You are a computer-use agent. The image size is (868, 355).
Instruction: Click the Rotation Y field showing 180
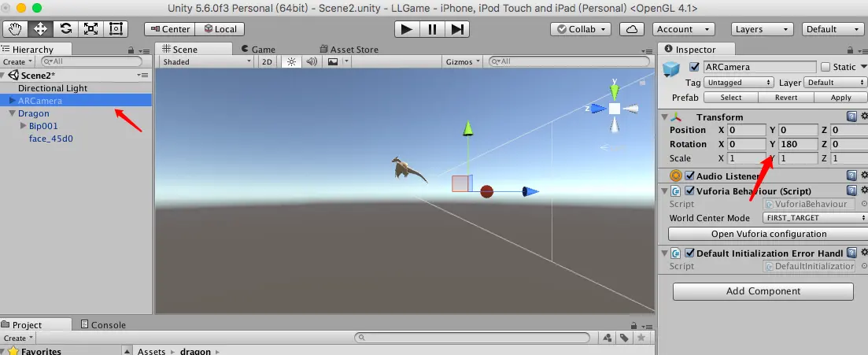[x=798, y=144]
